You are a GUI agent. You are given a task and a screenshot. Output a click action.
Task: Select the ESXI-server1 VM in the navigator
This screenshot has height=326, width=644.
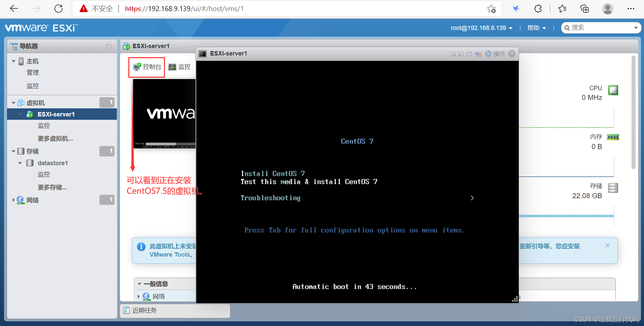pyautogui.click(x=62, y=114)
